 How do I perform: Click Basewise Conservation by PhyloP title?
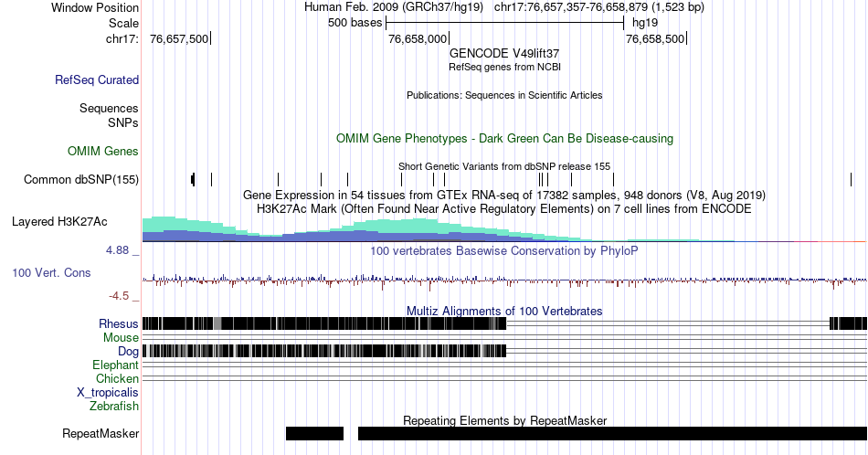(x=504, y=250)
